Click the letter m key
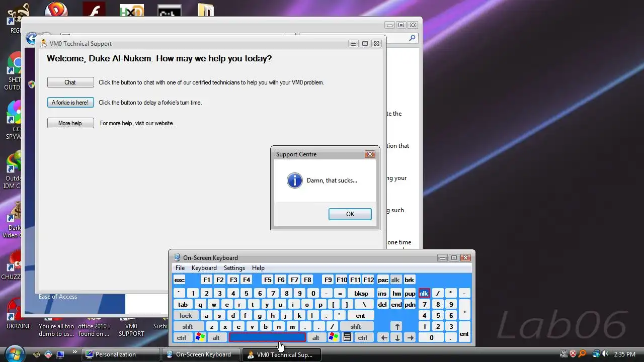The width and height of the screenshot is (644, 362). tap(292, 326)
